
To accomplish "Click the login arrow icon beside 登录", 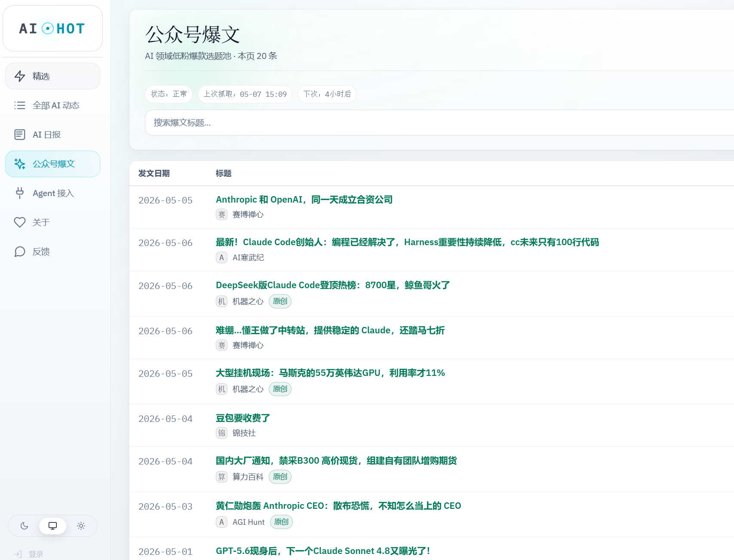I will (18, 554).
